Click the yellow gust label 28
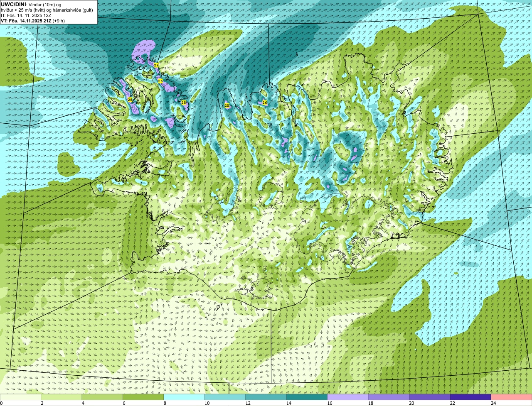 coord(130,100)
